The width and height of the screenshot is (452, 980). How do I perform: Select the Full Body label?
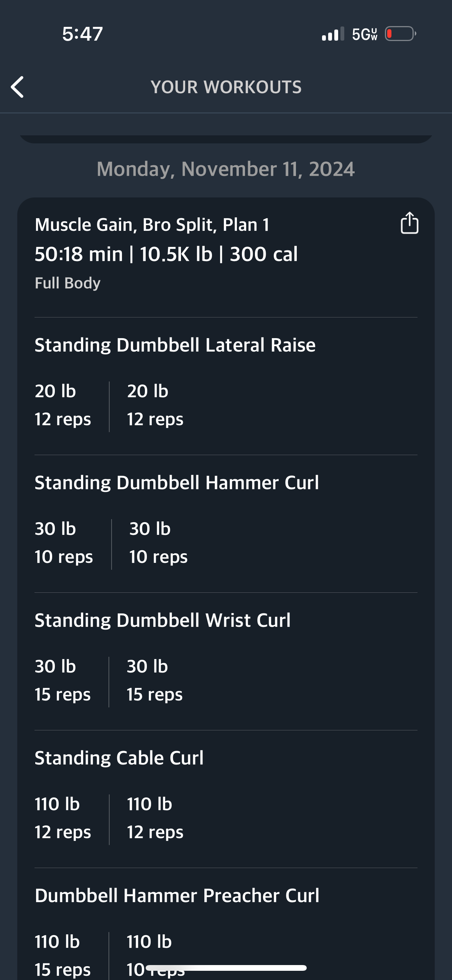pyautogui.click(x=67, y=283)
